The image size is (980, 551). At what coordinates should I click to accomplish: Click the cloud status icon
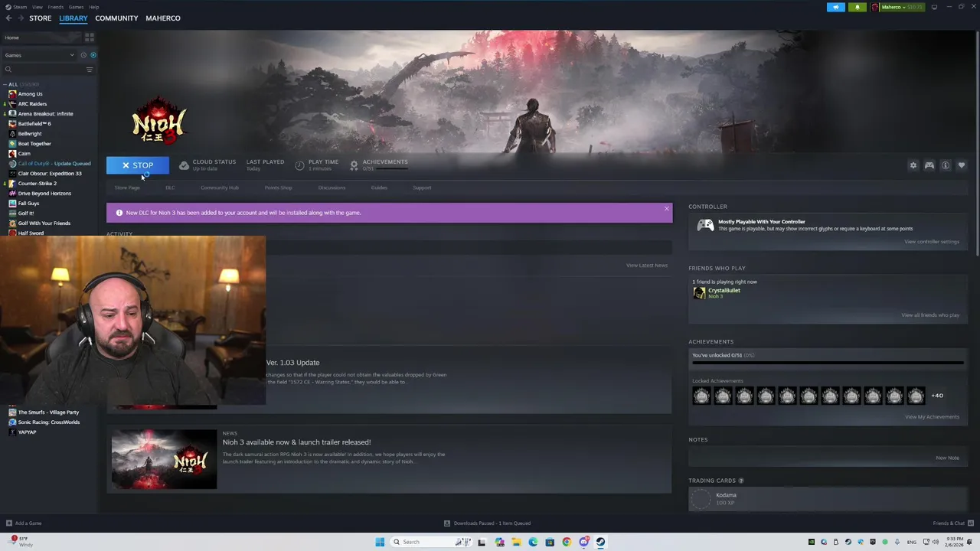[184, 165]
